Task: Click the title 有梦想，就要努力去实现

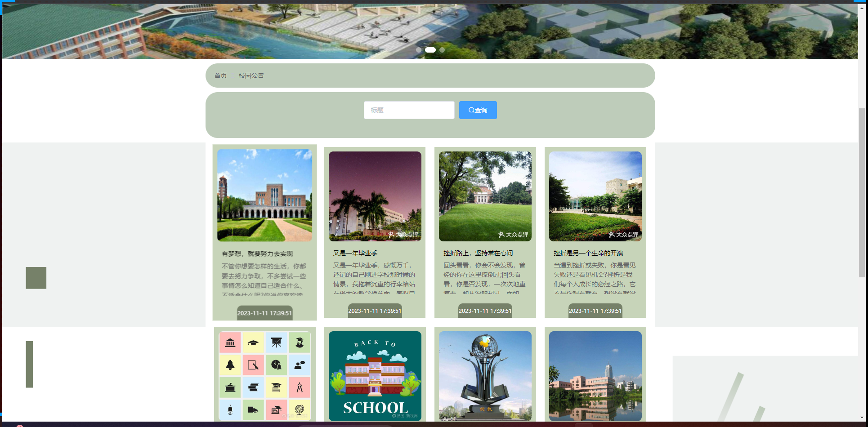Action: pos(257,254)
